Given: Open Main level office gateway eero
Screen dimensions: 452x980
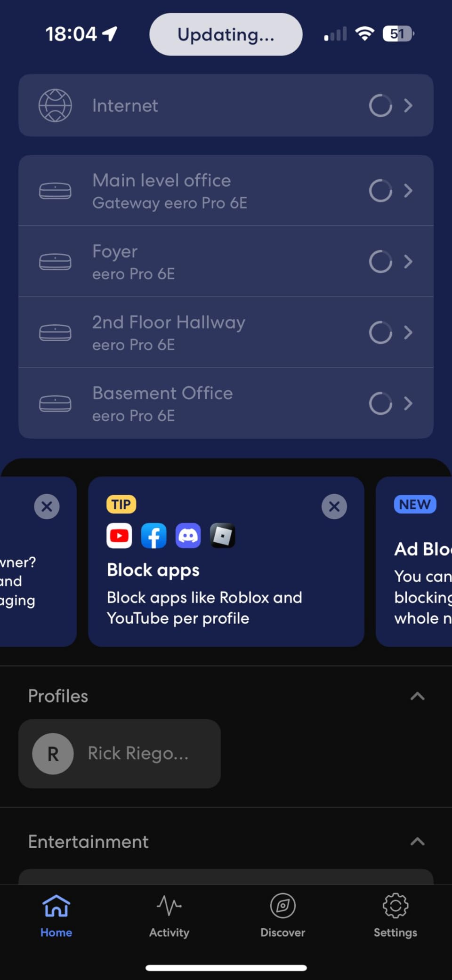Looking at the screenshot, I should click(226, 191).
